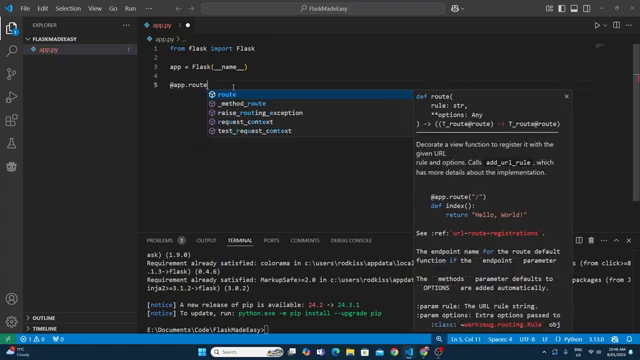Click Spaces: 4 indentation in status bar
The image size is (640, 360).
click(x=500, y=339)
